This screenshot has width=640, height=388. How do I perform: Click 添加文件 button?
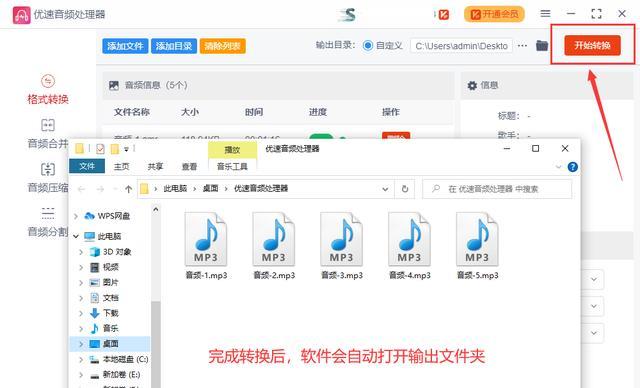tap(125, 46)
